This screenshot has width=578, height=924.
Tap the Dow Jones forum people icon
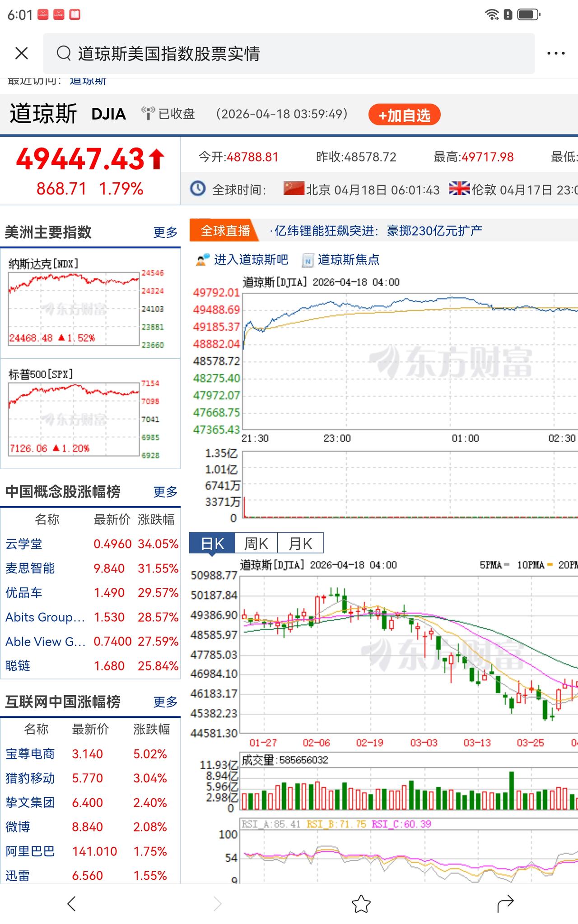click(x=203, y=259)
